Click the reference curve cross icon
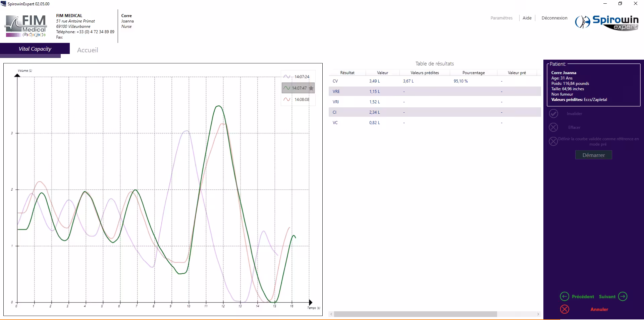Screen dimensions: 644x320 coord(553,141)
